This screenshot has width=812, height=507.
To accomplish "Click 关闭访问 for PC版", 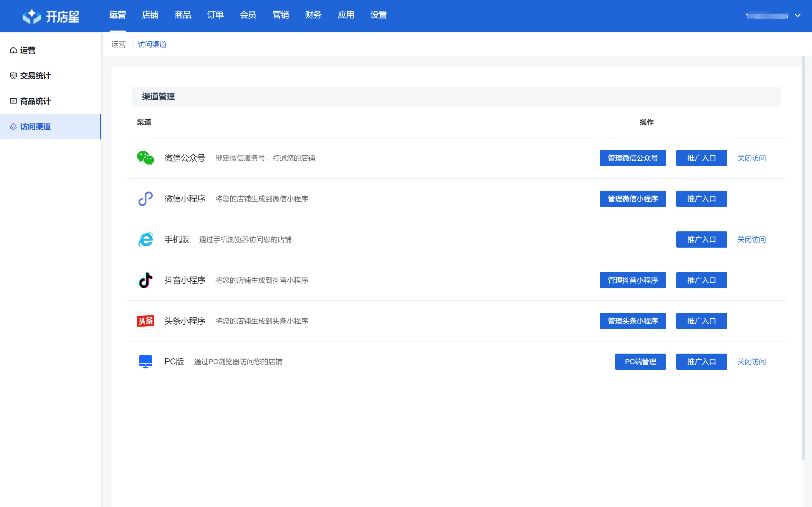I will [751, 362].
